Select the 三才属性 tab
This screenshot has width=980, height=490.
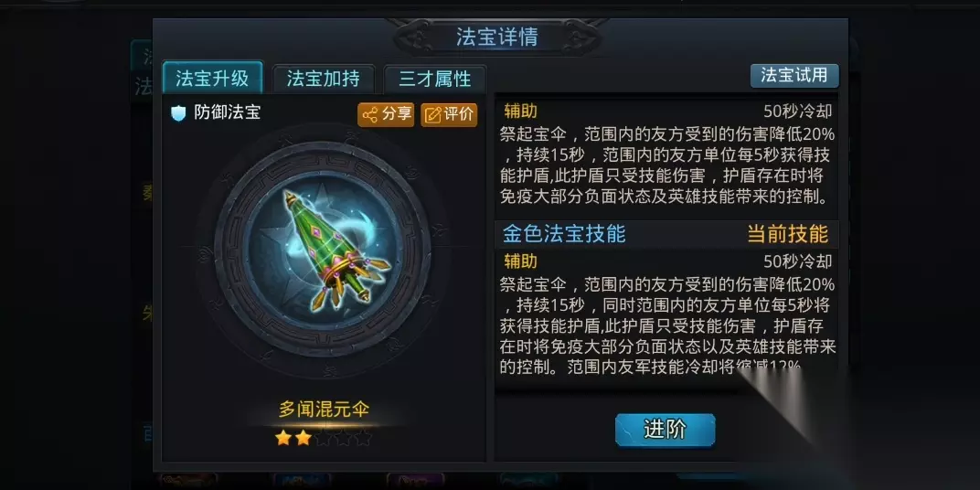(435, 80)
